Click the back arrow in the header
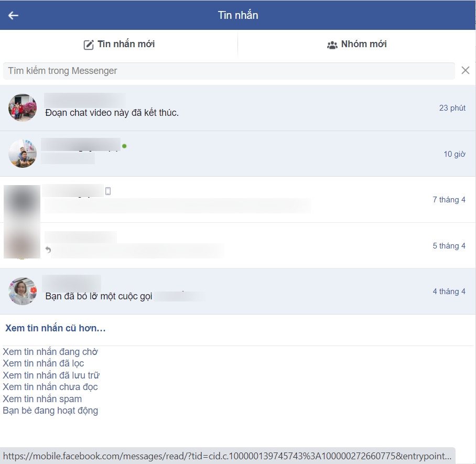Image resolution: width=476 pixels, height=464 pixels. (13, 15)
